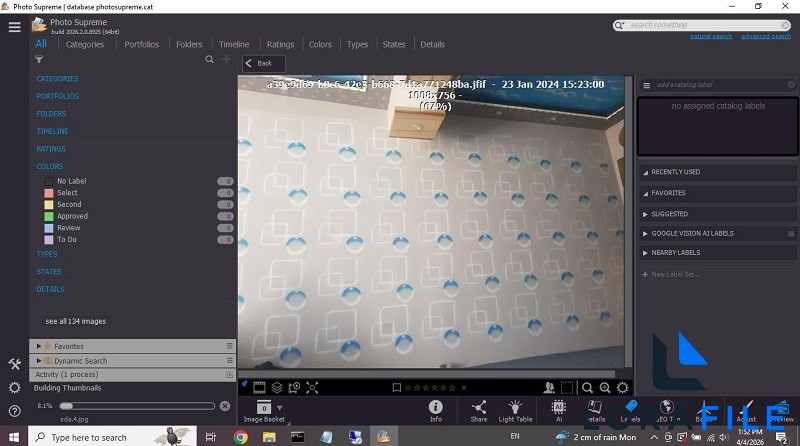Open the Details panel button
Screen dimensions: 800x446
595,411
